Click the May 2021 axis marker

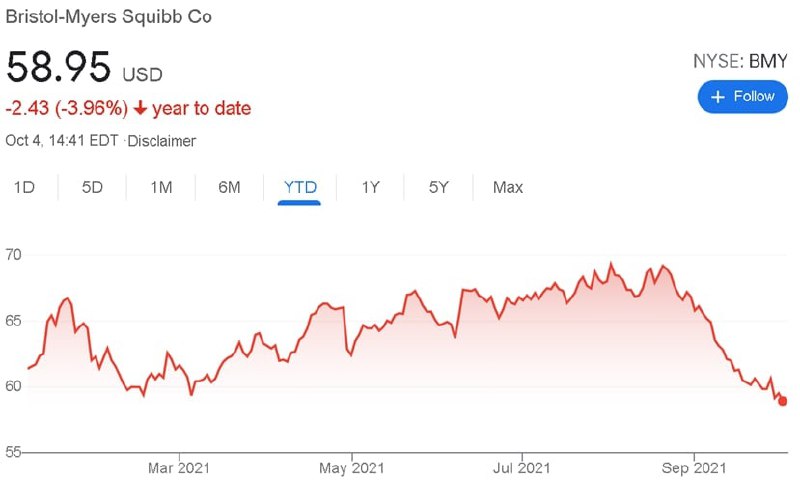[352, 468]
